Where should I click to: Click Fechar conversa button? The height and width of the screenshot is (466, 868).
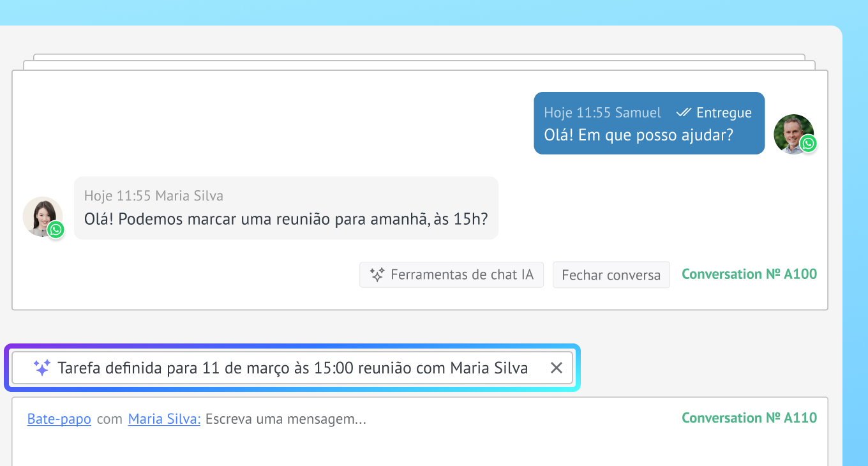[611, 275]
